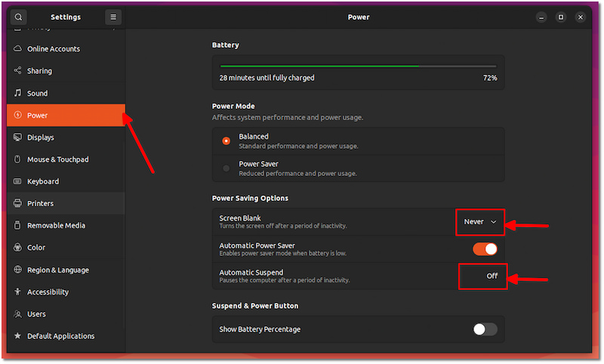Open the Color settings

click(x=66, y=248)
